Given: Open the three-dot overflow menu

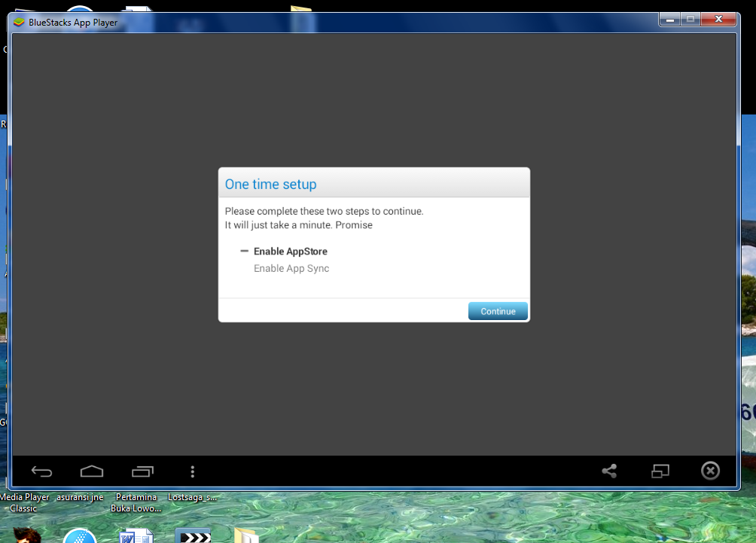Looking at the screenshot, I should [192, 471].
